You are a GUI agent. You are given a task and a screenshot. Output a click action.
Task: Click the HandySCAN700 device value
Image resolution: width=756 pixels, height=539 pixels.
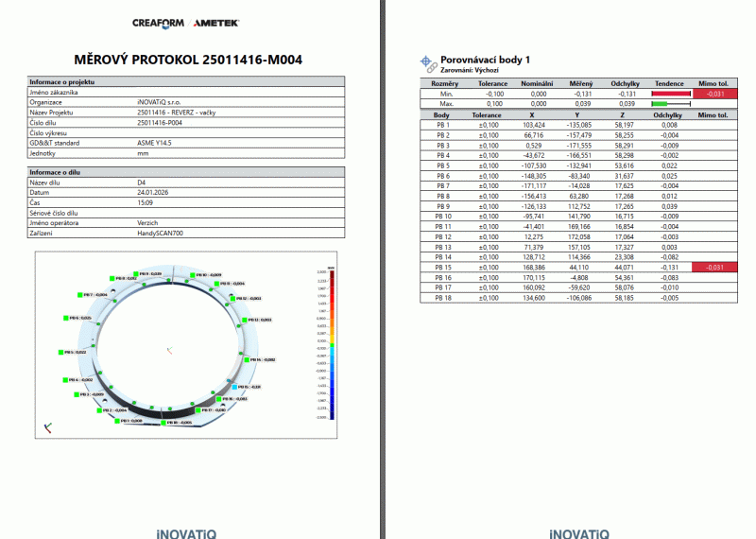163,233
